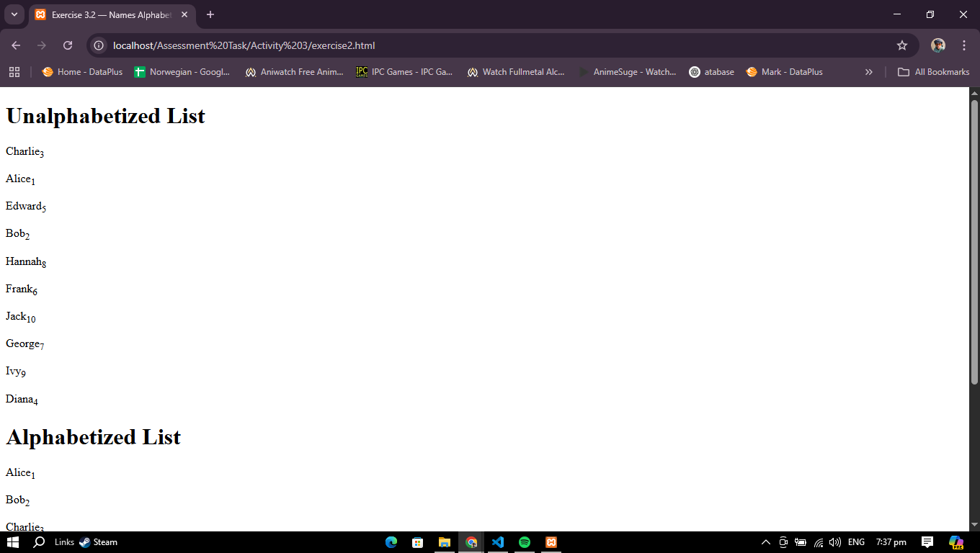Viewport: 980px width, 553px height.
Task: Open the Chrome profile avatar
Action: click(x=937, y=45)
